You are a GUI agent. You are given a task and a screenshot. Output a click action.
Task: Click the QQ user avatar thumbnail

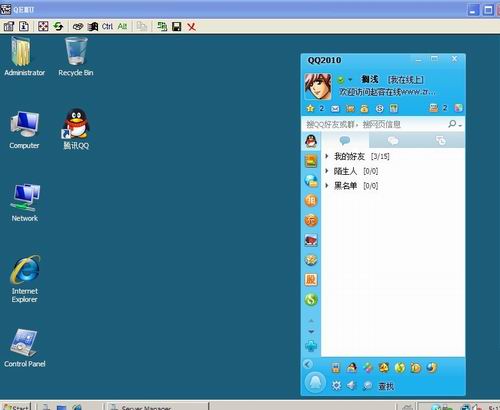[x=318, y=87]
